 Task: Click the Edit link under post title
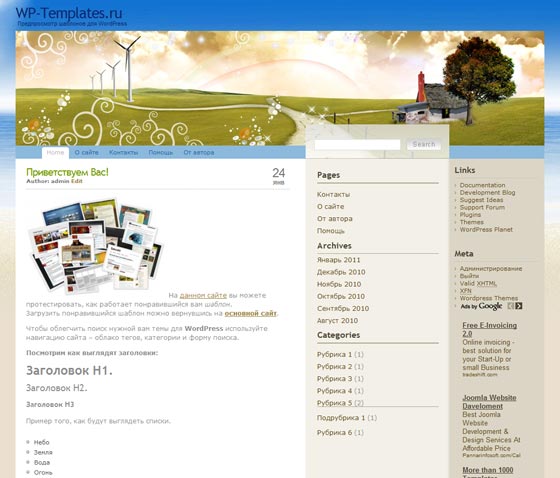click(77, 181)
